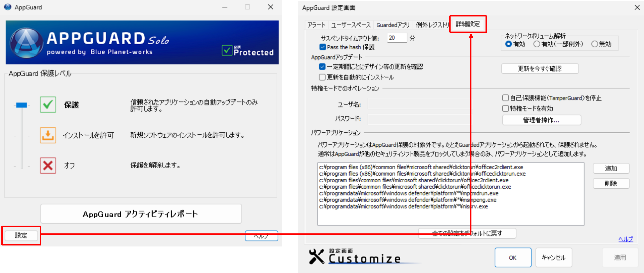Click the 追加 power application button

click(x=611, y=168)
